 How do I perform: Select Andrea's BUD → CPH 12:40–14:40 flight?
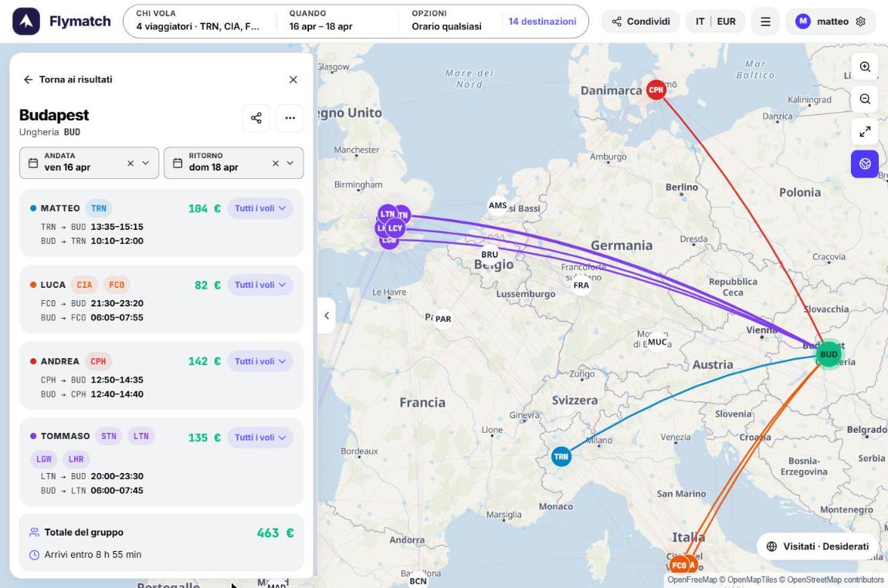coord(92,394)
